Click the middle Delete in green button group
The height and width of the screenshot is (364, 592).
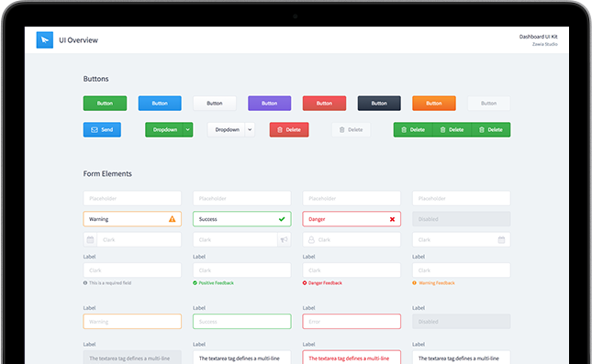click(452, 129)
